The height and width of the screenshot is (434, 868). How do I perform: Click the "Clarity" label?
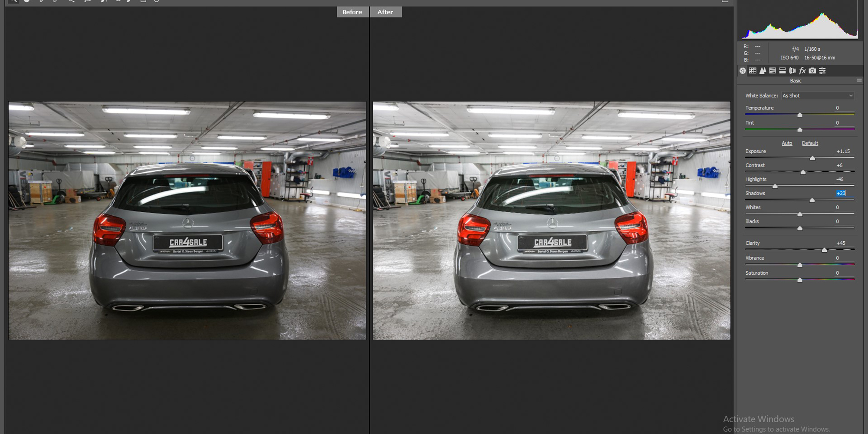[x=753, y=243]
